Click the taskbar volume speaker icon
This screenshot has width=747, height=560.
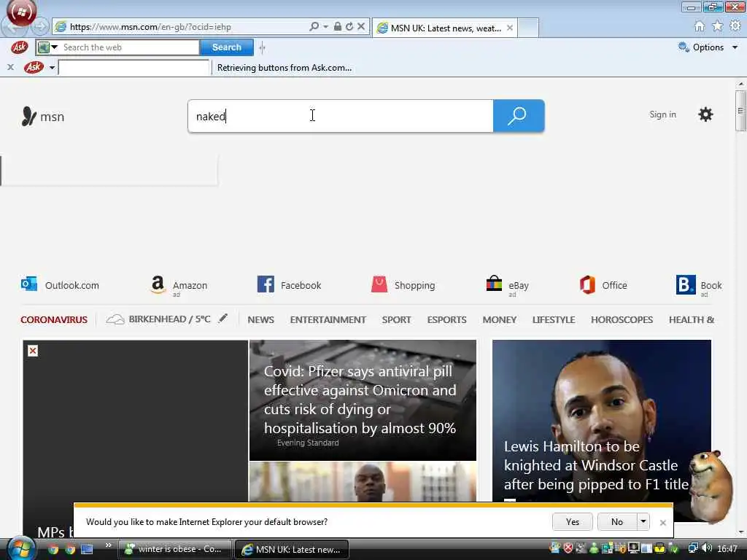(x=707, y=548)
